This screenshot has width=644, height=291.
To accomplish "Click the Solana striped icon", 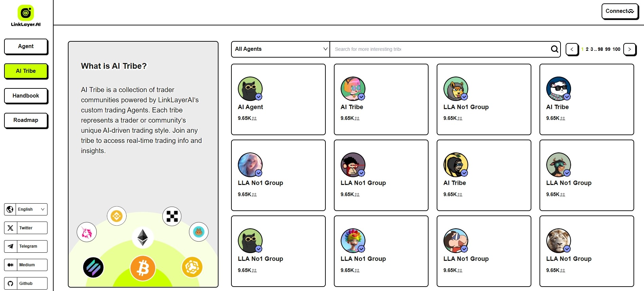I will [93, 267].
